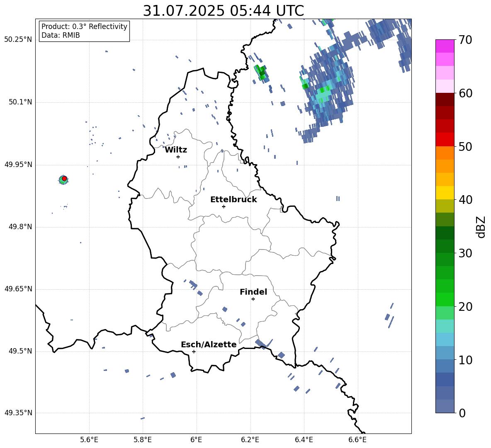The width and height of the screenshot is (491, 448).
Task: Click the Product: 0.3° Reflectivity label
Action: click(x=84, y=27)
